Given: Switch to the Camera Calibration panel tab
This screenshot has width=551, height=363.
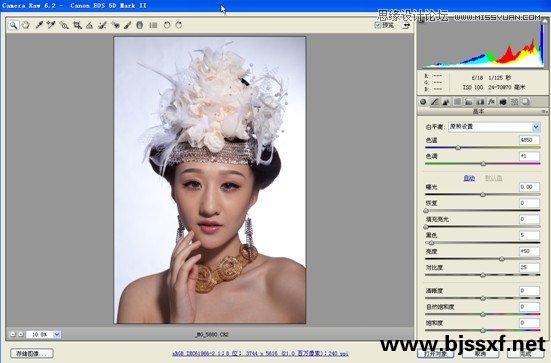Looking at the screenshot, I should point(503,102).
